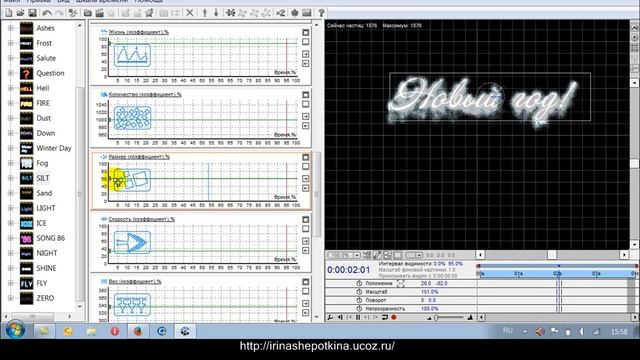Viewport: 640px width, 360px height.
Task: Select the SHINE emitter in the list
Action: coord(46,268)
